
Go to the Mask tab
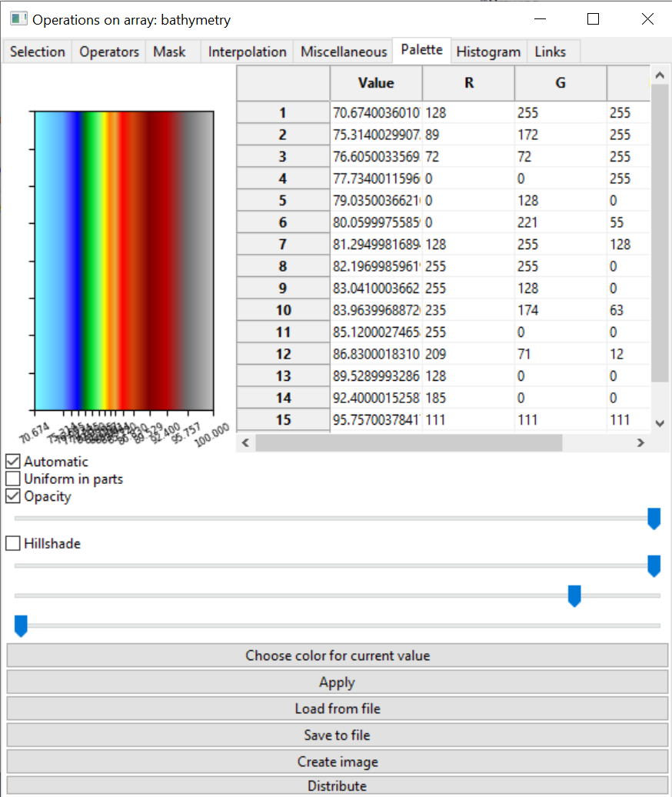(169, 52)
